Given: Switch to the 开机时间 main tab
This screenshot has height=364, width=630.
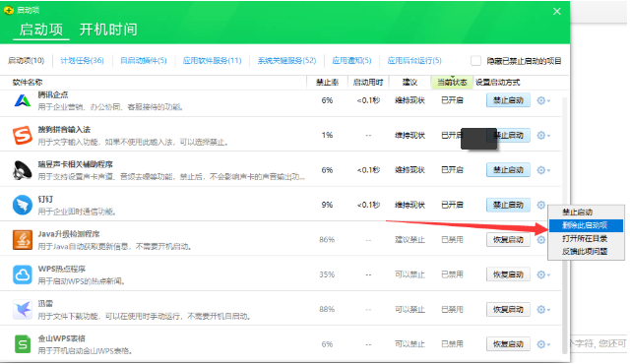Looking at the screenshot, I should (x=108, y=30).
